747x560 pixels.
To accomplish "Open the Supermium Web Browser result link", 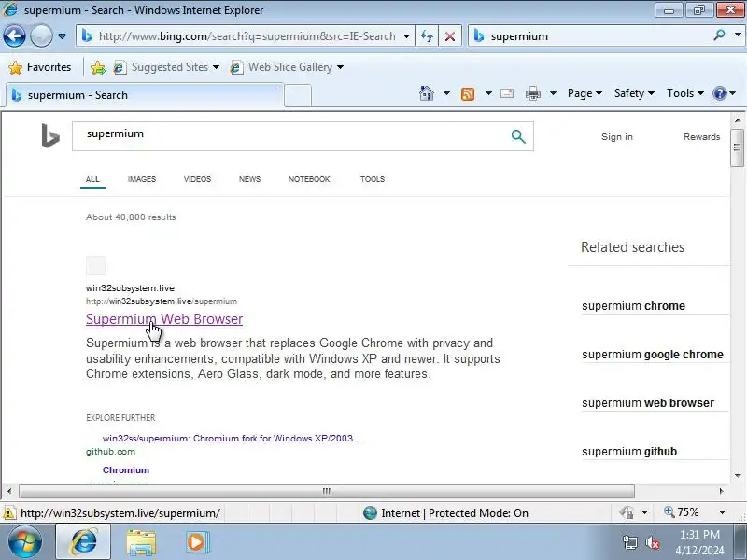I will 164,319.
